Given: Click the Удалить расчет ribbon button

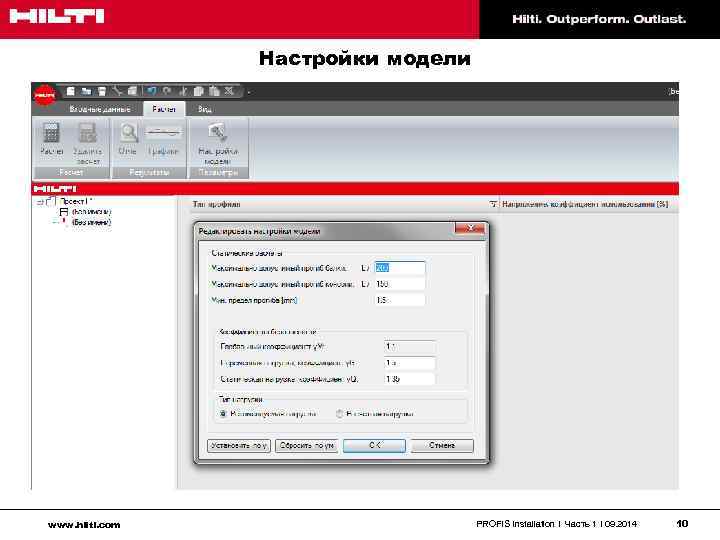Looking at the screenshot, I should click(x=87, y=143).
